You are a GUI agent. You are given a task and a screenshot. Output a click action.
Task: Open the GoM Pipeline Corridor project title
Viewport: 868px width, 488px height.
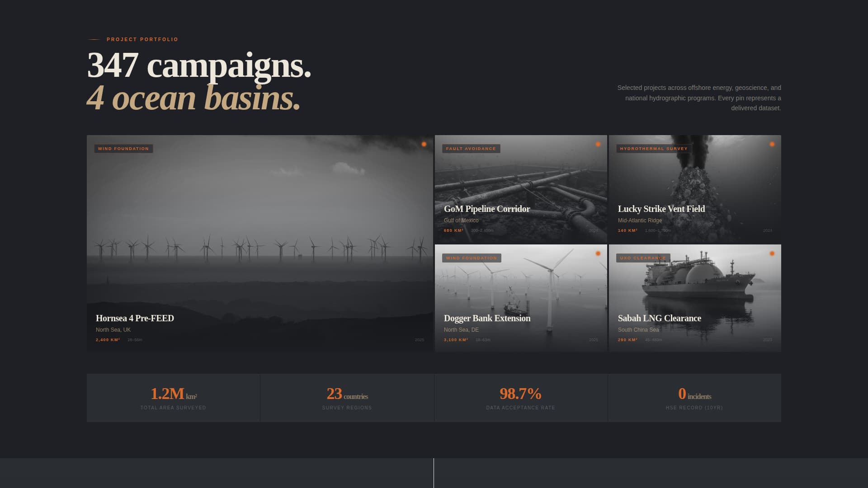tap(487, 209)
